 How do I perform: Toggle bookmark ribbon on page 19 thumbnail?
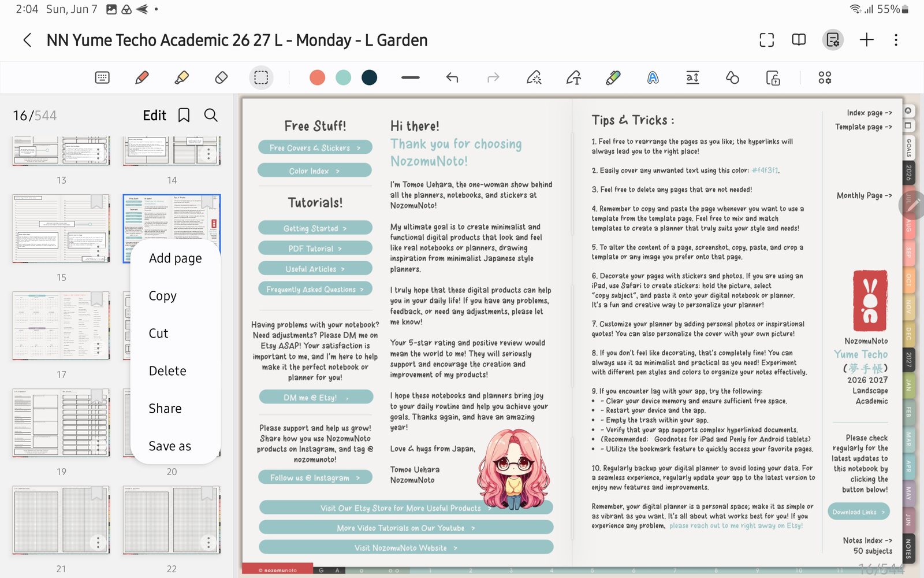click(97, 396)
